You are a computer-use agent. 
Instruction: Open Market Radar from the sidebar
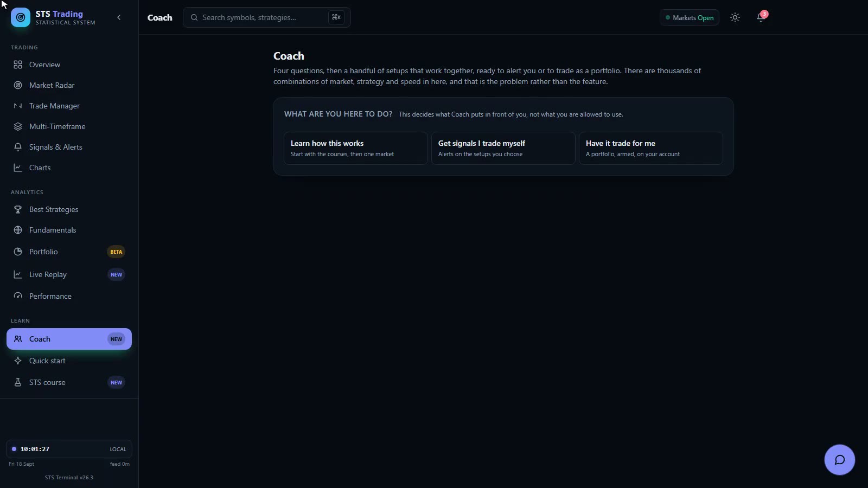click(x=69, y=85)
